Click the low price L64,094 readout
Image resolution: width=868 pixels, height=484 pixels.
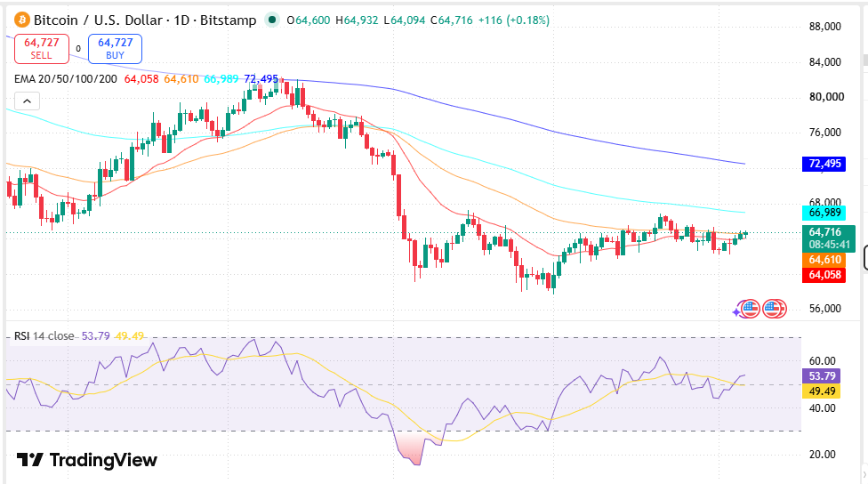(x=405, y=20)
